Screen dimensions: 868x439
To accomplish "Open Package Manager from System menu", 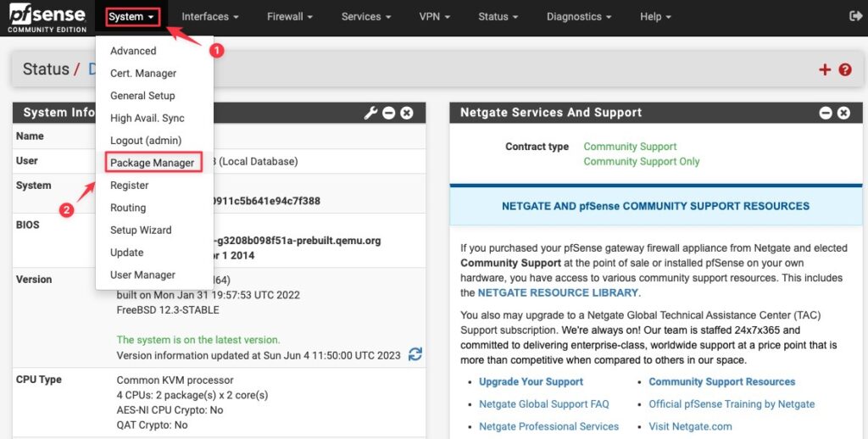I will pyautogui.click(x=153, y=162).
